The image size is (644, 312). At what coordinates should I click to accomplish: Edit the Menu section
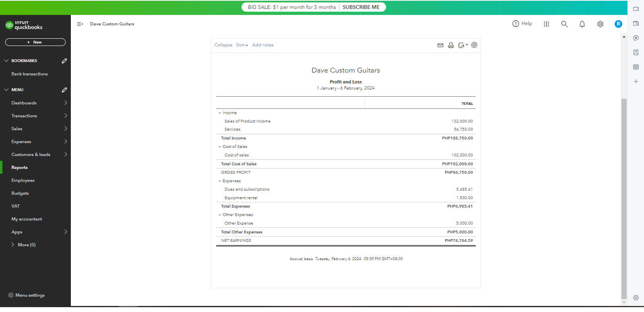point(64,90)
